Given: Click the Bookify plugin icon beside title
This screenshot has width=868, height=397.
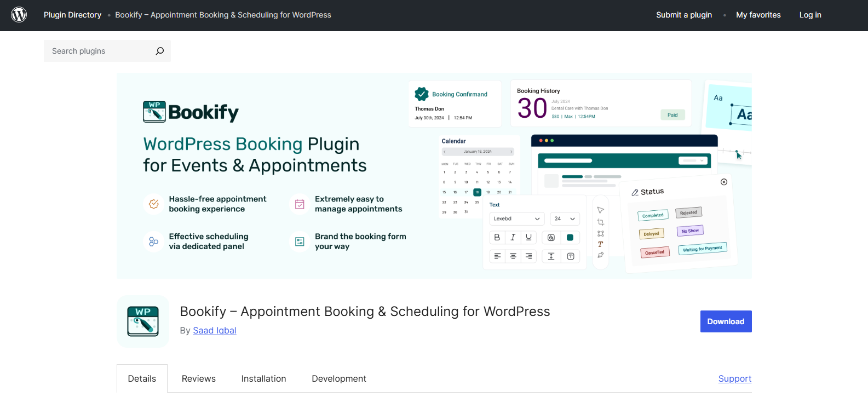Looking at the screenshot, I should pyautogui.click(x=143, y=321).
